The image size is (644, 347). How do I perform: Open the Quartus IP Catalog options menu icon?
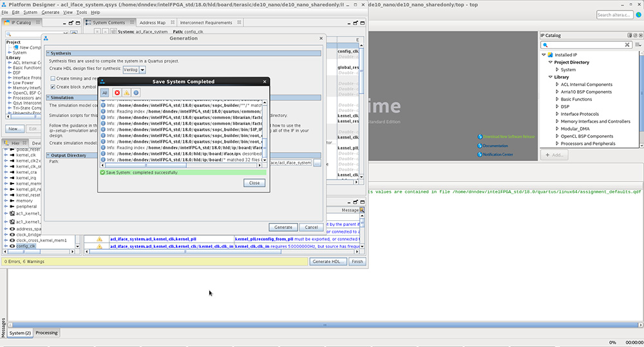638,45
